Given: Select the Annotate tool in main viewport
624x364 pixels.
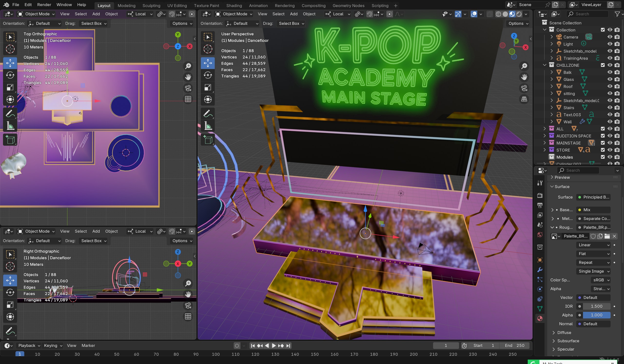Looking at the screenshot, I should click(207, 114).
